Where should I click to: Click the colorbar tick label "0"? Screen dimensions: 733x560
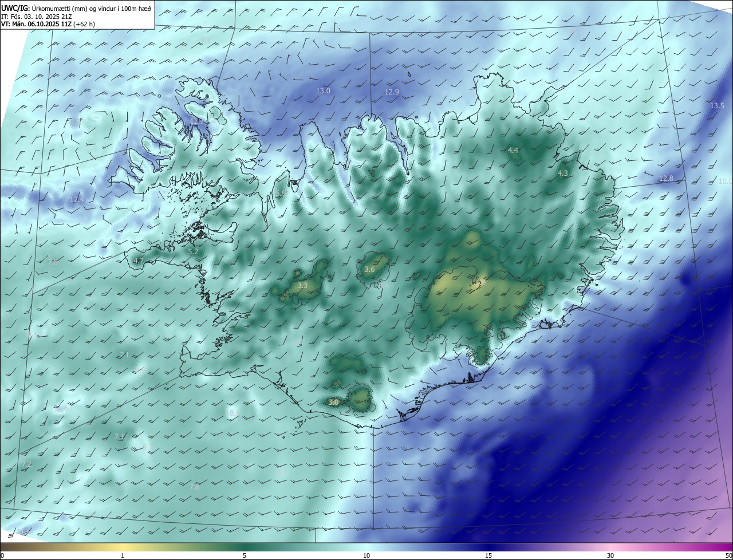pos(2,555)
